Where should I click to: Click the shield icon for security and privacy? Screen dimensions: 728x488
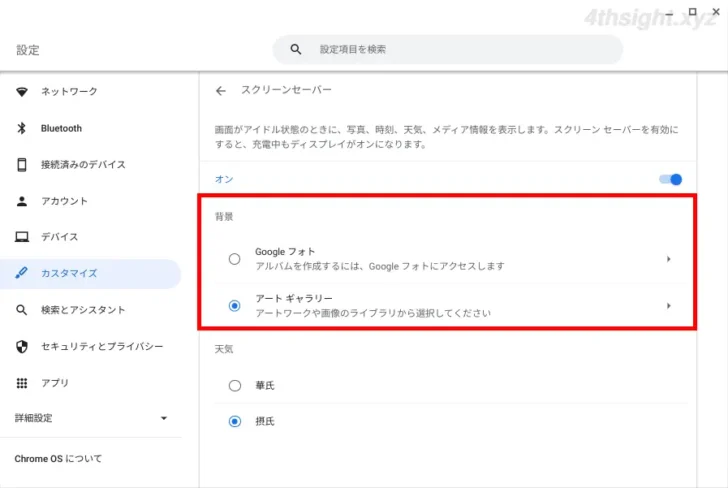click(22, 346)
